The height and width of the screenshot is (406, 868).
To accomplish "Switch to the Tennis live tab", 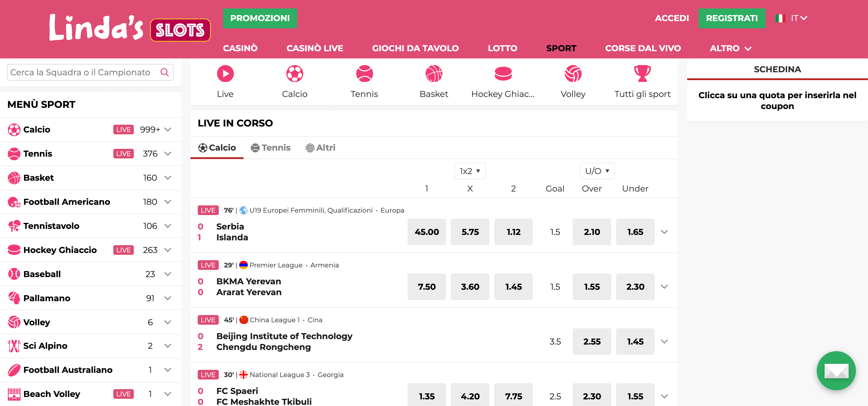I will (x=271, y=148).
